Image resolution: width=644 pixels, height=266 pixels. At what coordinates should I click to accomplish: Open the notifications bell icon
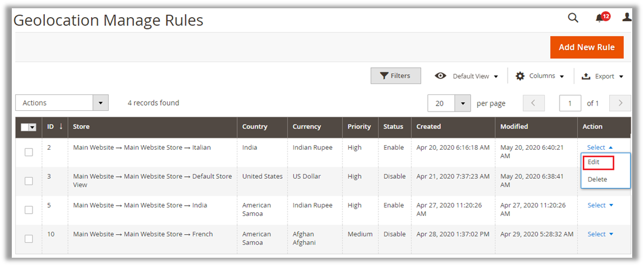tap(600, 18)
